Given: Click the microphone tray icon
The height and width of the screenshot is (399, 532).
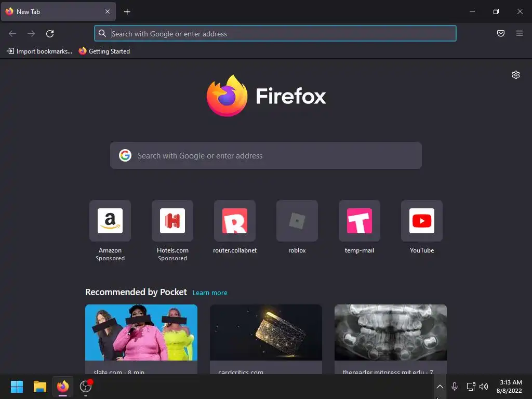Looking at the screenshot, I should tap(455, 387).
